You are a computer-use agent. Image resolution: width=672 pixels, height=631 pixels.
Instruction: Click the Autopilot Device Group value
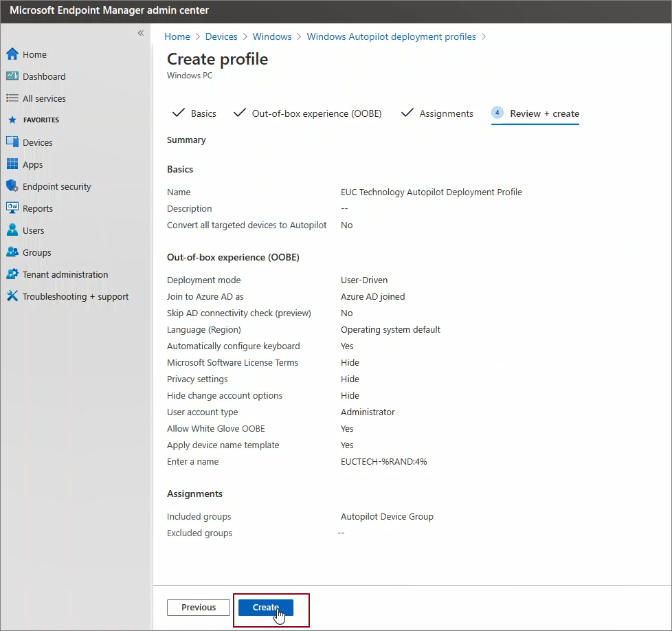click(387, 516)
